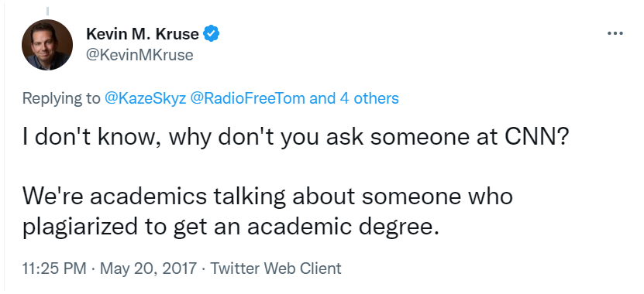Open Kevin M. Kruse's profile photo

47,45
